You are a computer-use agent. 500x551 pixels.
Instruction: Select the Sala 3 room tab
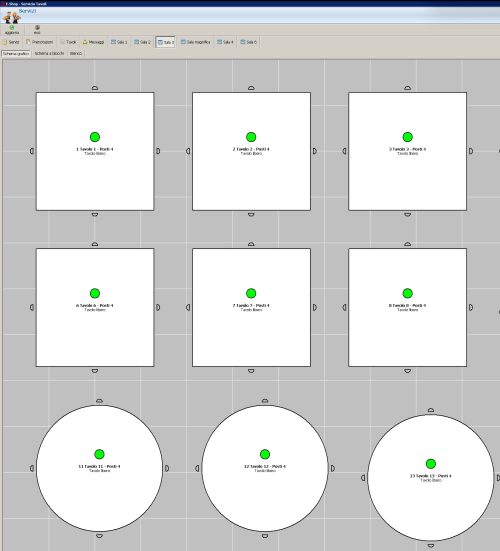(165, 42)
